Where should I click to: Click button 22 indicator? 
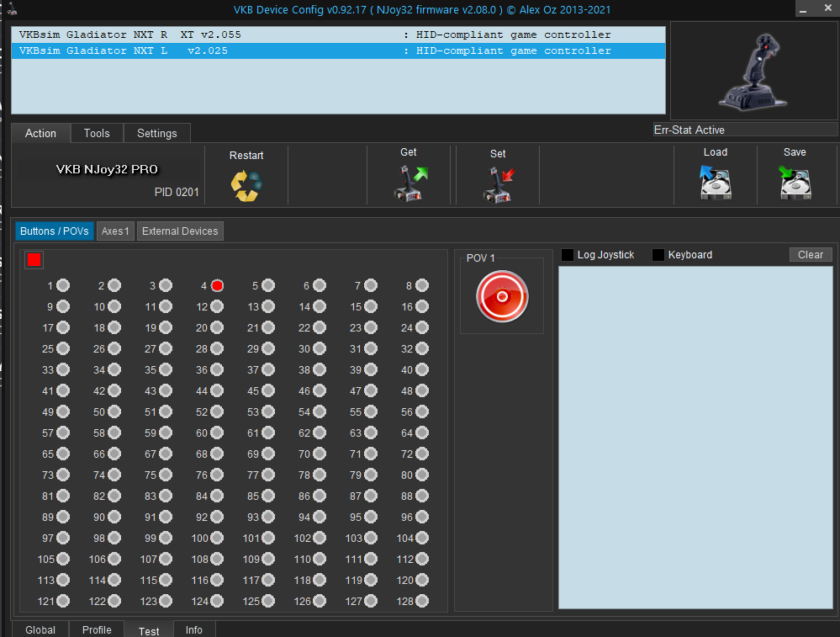[320, 327]
